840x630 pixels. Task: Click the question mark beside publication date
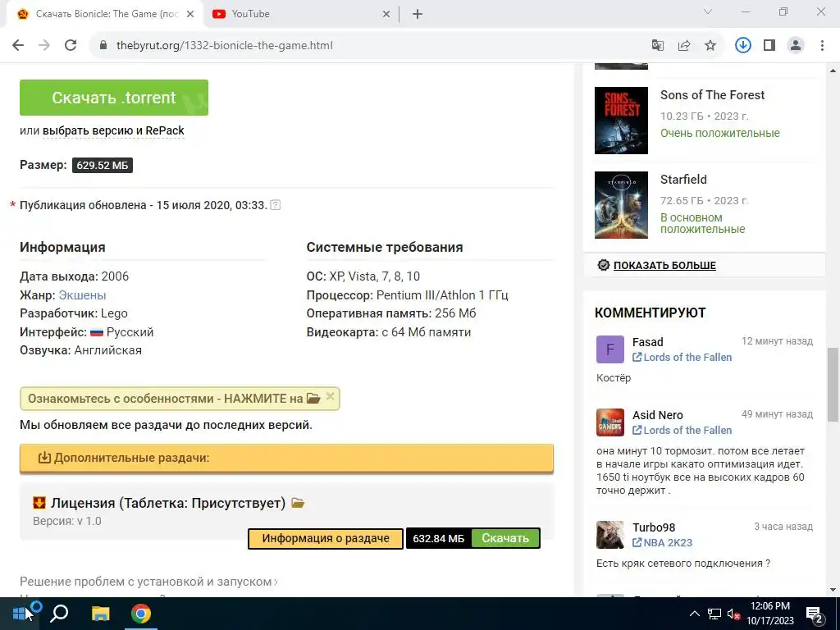click(276, 205)
